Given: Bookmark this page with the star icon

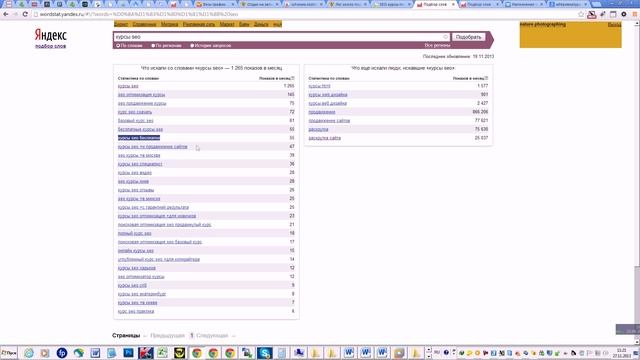Looking at the screenshot, I should 581,14.
